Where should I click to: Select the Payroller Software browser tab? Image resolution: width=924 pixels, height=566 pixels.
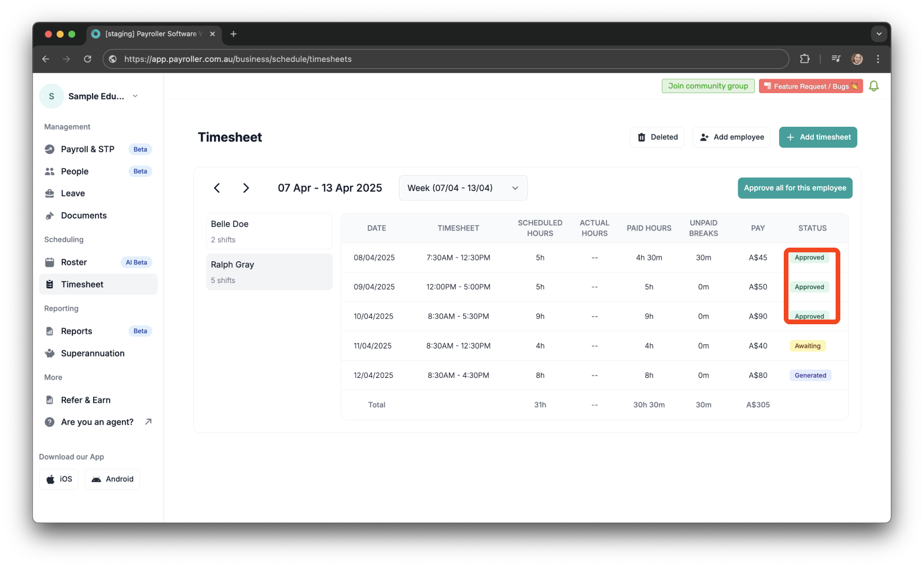point(154,34)
